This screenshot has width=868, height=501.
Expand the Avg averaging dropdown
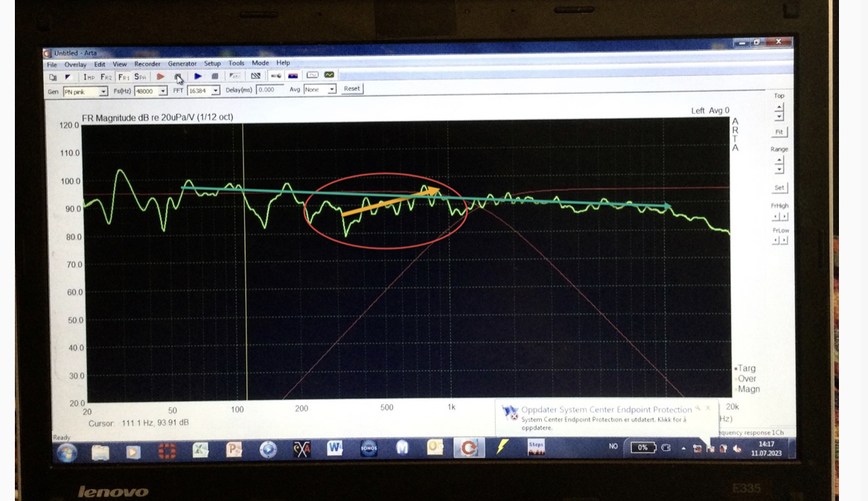pos(331,89)
